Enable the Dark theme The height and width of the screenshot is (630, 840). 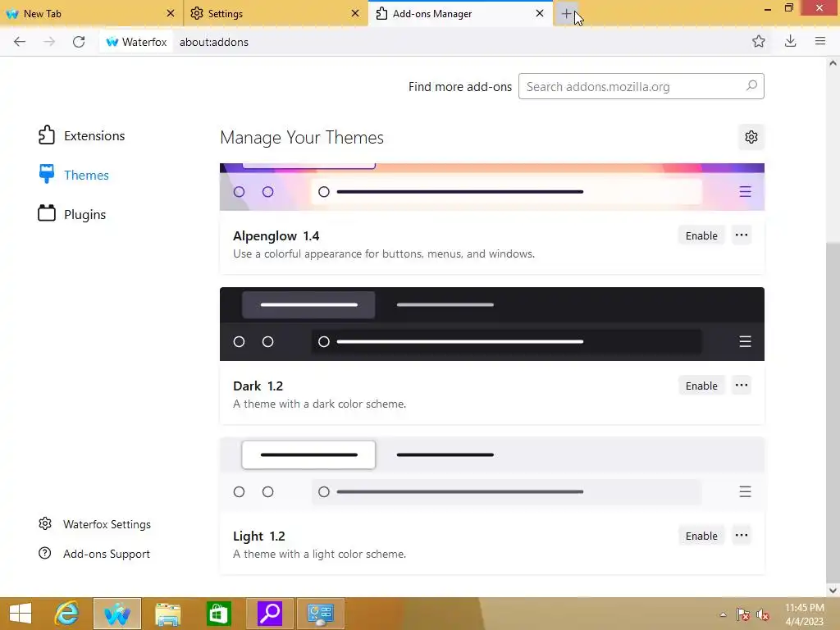(701, 386)
